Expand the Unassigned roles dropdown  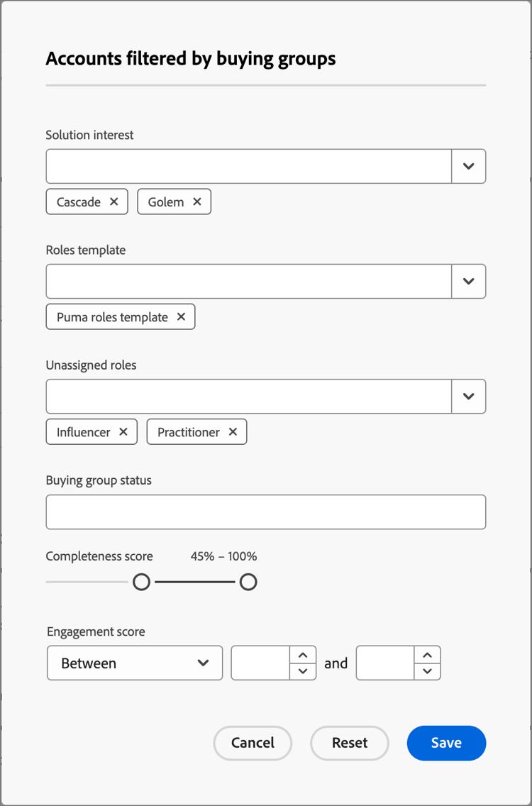click(x=469, y=396)
